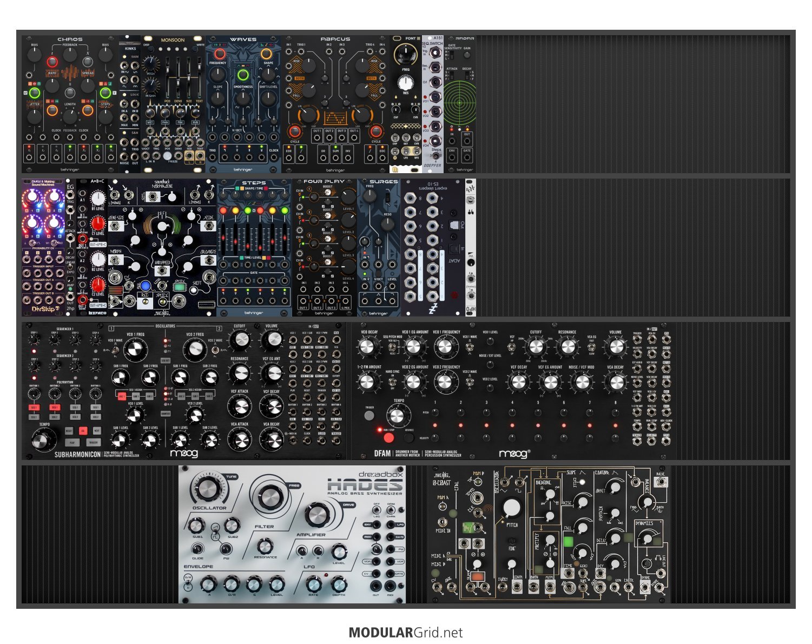The height and width of the screenshot is (644, 812).
Task: Click the DFAM step 1 PITCH knob
Action: [x=435, y=412]
